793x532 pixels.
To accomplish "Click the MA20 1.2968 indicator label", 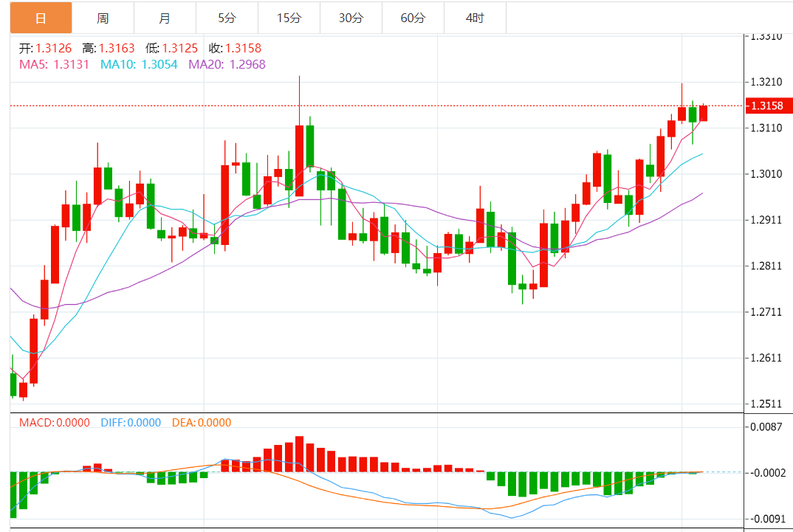I will [x=227, y=65].
